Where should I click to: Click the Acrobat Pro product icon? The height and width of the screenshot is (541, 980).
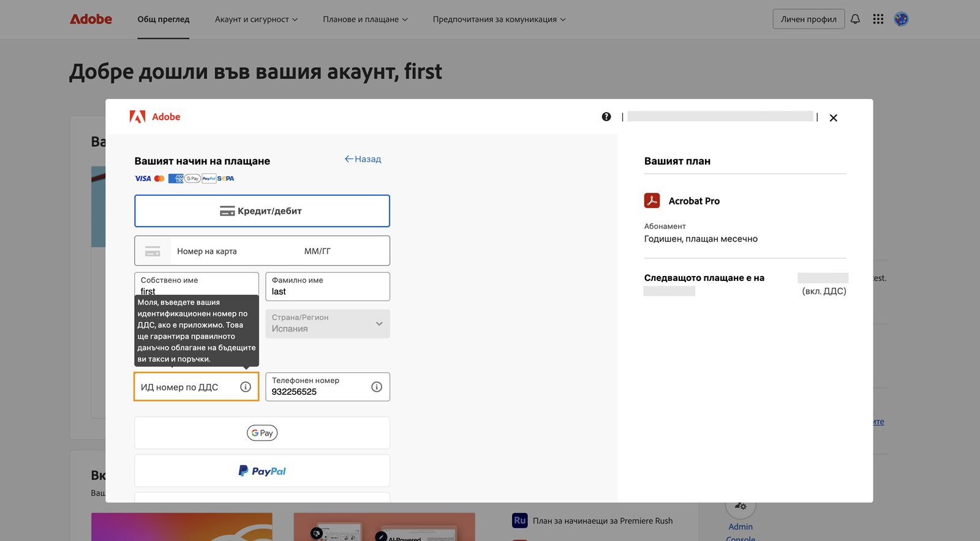[x=652, y=201]
